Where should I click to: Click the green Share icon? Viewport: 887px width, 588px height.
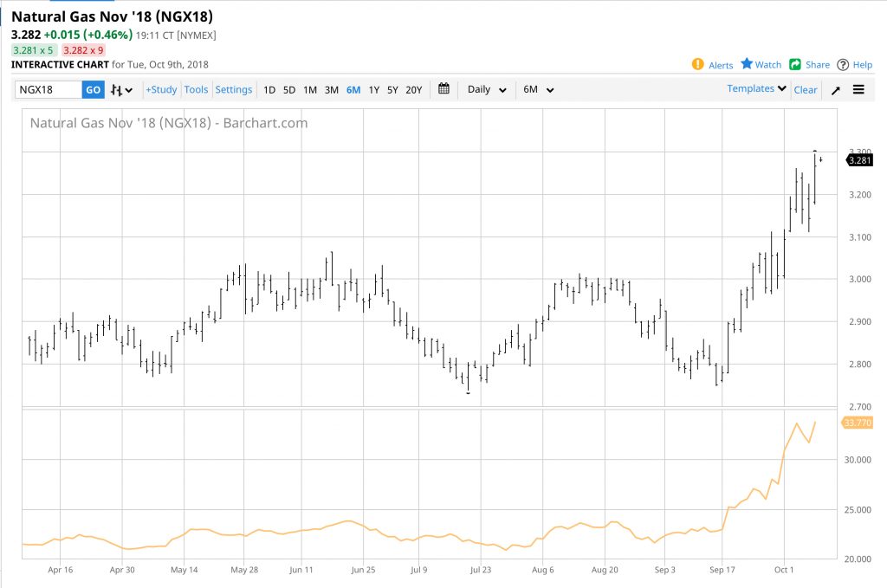(795, 64)
